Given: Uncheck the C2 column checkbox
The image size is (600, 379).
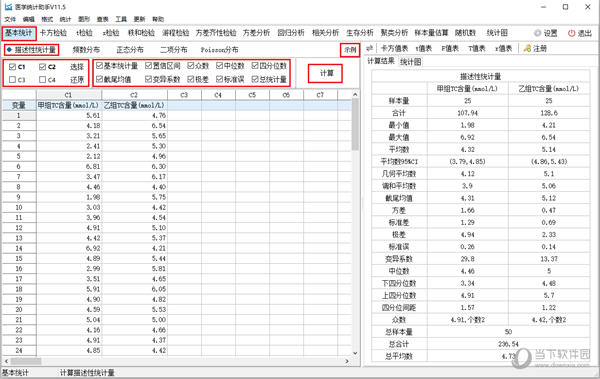Looking at the screenshot, I should pyautogui.click(x=42, y=67).
